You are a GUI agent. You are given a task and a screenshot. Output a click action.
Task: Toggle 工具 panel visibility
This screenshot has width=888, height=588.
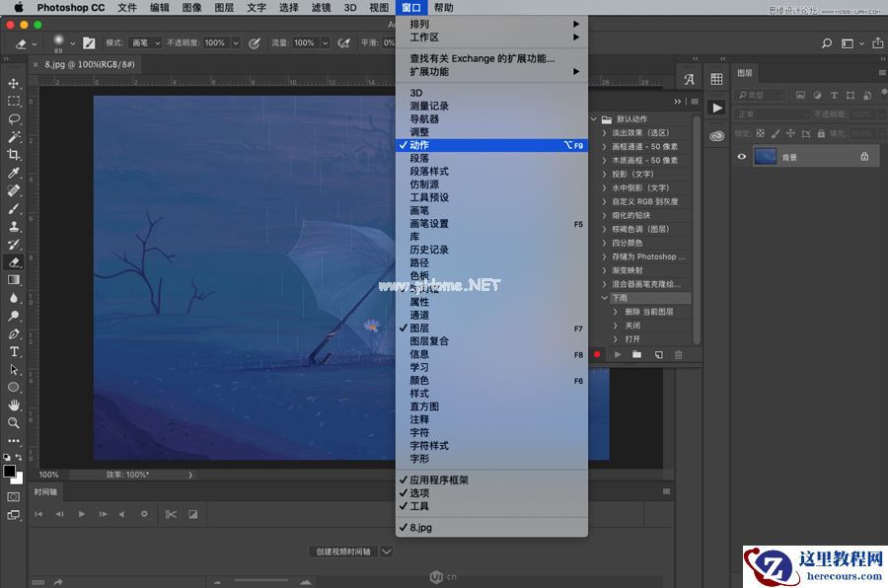coord(491,506)
